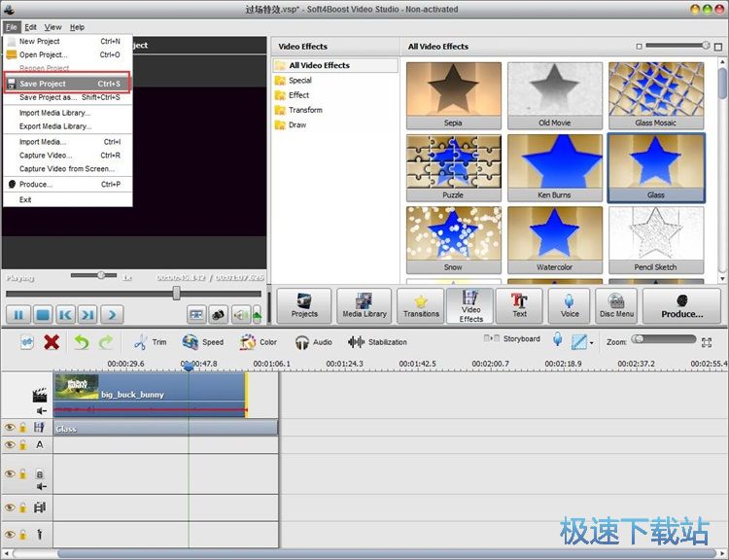Fit timeline zoom to window icon
729x560 pixels.
tap(707, 343)
